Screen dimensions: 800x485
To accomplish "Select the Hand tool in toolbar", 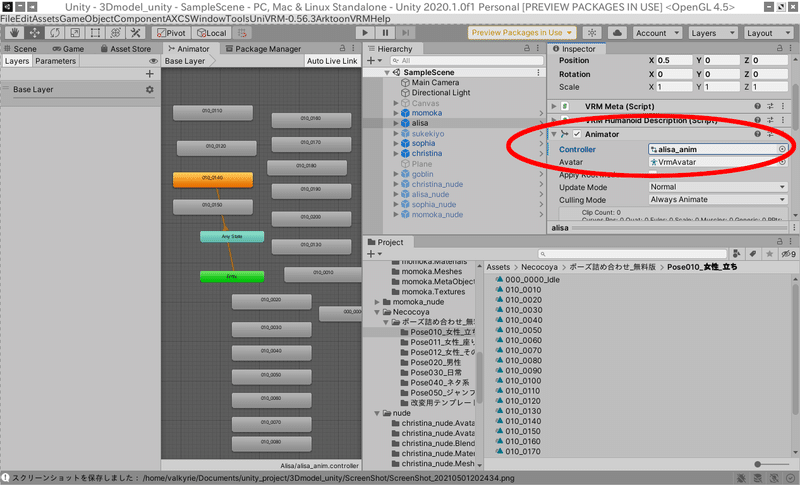I will coord(14,33).
